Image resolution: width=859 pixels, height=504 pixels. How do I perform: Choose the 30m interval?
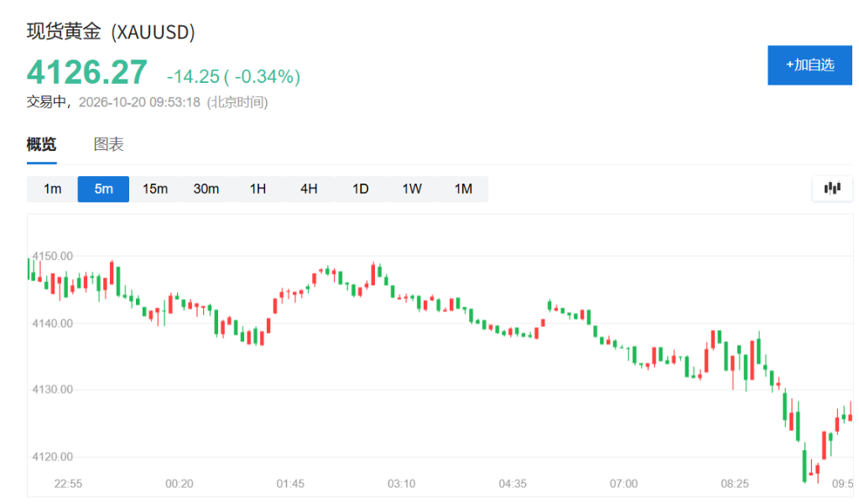(206, 189)
